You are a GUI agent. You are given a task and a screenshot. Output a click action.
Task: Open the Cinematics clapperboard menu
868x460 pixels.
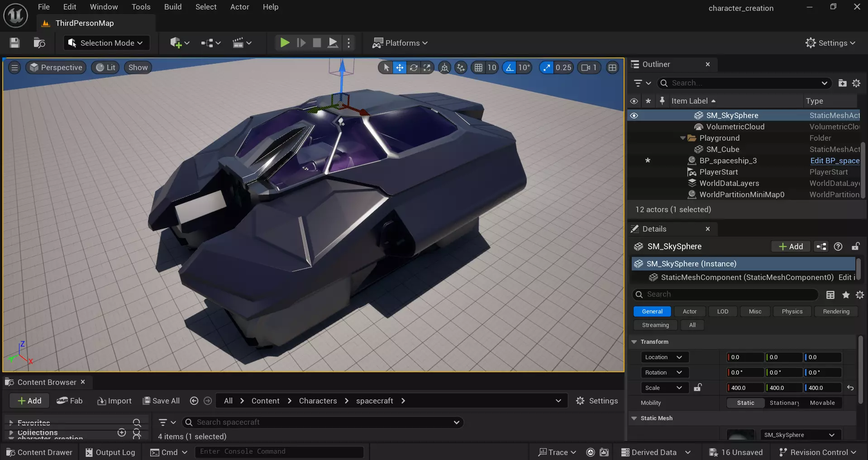242,43
